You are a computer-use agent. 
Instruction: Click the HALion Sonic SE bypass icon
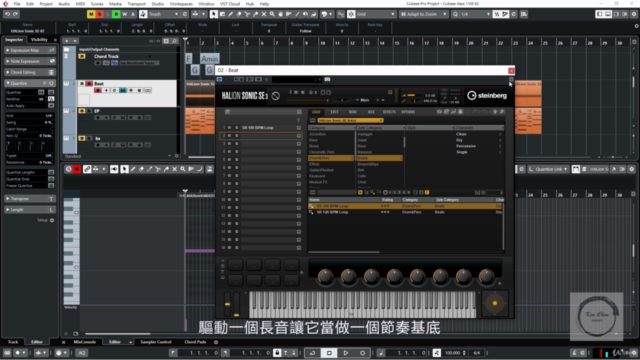pos(276,96)
